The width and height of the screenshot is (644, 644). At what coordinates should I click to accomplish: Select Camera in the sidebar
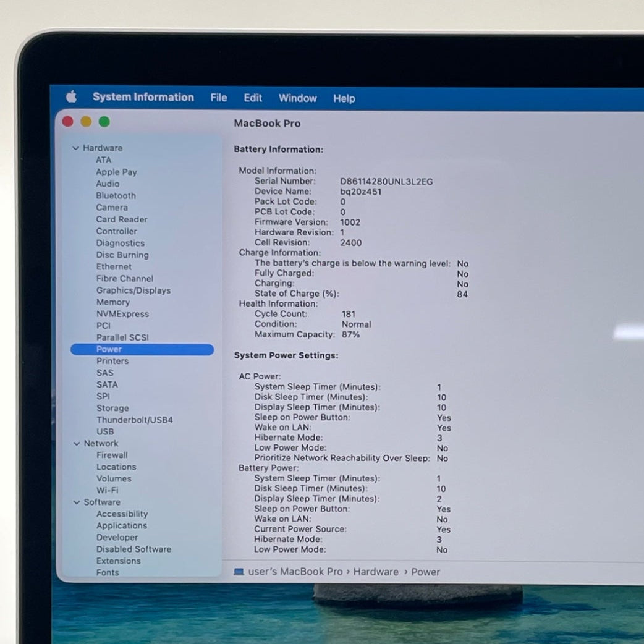pos(112,208)
